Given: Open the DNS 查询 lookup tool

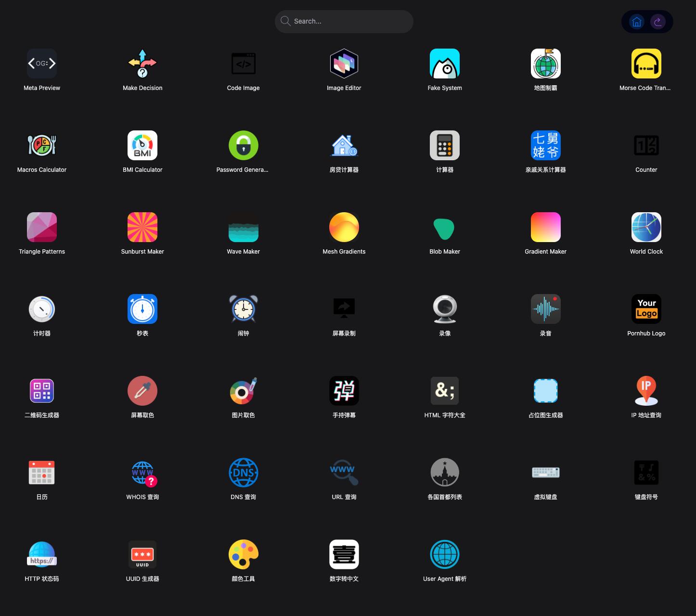Looking at the screenshot, I should point(243,473).
